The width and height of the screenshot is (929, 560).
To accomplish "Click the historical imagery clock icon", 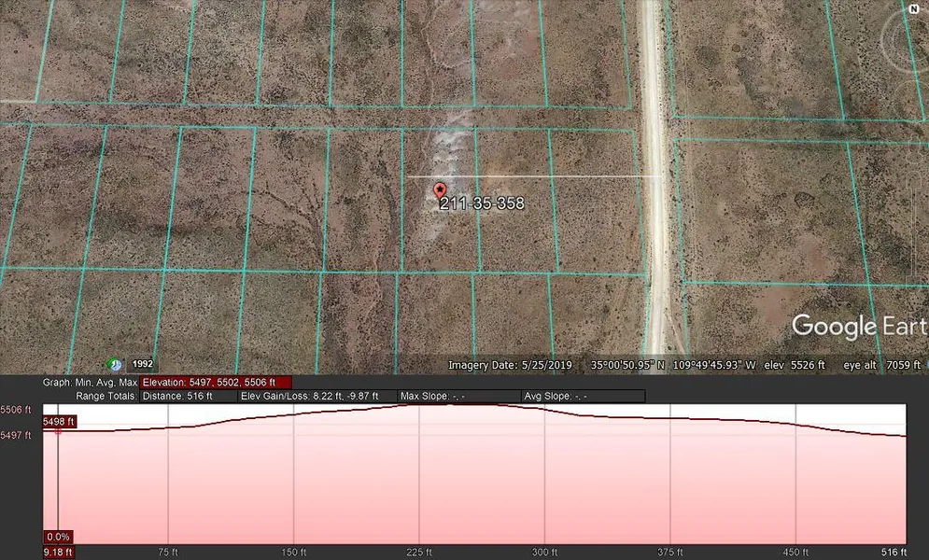I will pos(115,364).
